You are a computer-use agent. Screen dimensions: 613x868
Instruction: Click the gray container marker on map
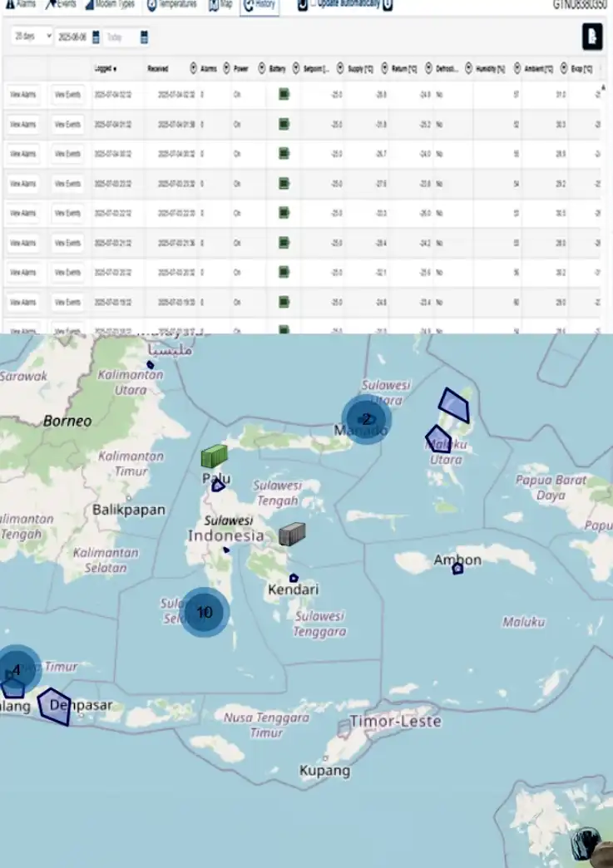click(x=292, y=533)
